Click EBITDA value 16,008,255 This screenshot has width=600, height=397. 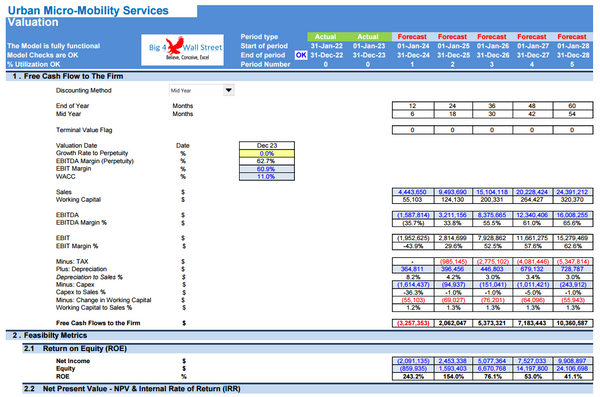572,215
